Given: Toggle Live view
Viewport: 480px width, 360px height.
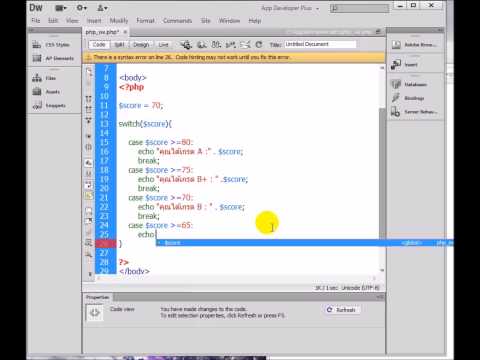Looking at the screenshot, I should (163, 45).
